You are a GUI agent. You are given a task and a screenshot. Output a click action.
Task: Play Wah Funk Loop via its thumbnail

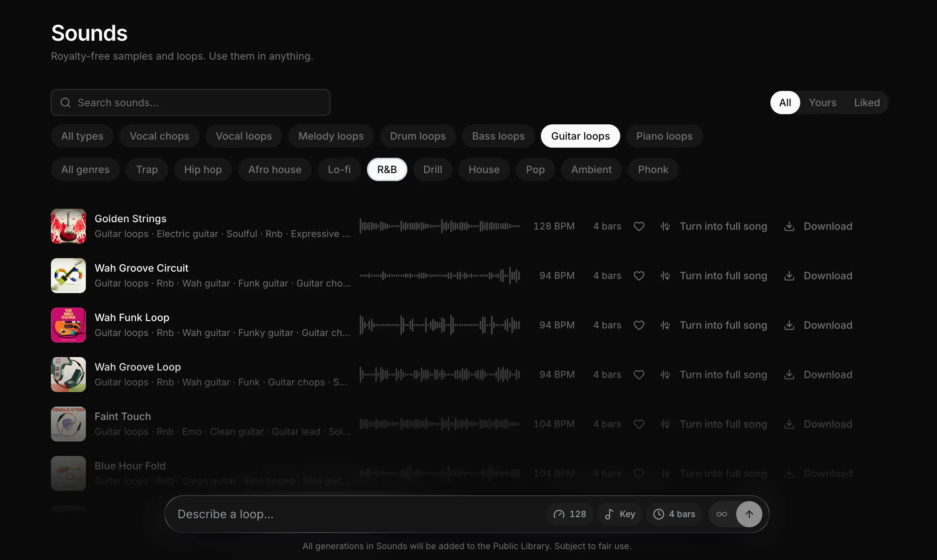point(68,325)
